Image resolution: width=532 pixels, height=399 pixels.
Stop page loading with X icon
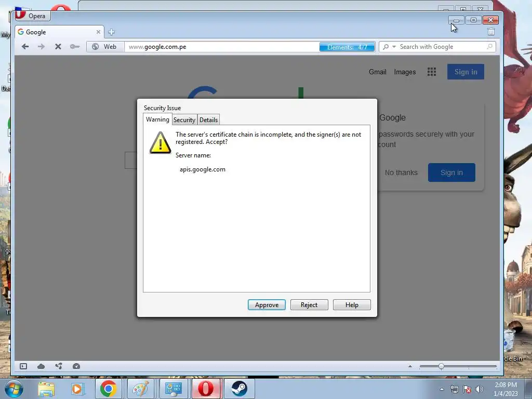point(58,46)
